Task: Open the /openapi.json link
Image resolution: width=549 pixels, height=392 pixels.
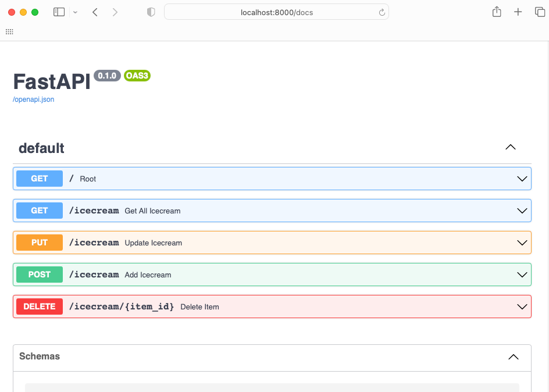Action: coord(33,99)
